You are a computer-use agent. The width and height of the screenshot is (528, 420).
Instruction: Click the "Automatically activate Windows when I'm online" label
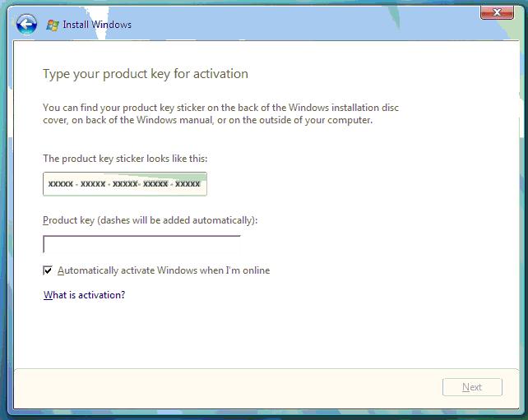164,270
